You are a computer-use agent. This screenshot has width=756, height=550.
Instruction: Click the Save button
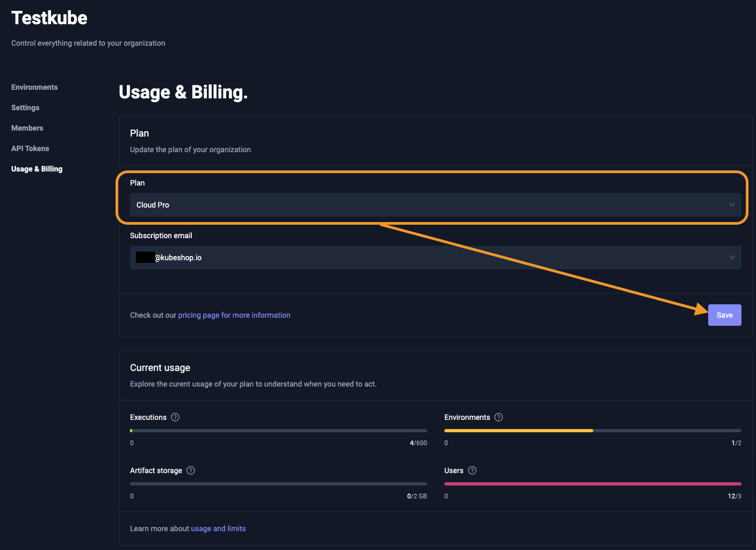point(724,315)
